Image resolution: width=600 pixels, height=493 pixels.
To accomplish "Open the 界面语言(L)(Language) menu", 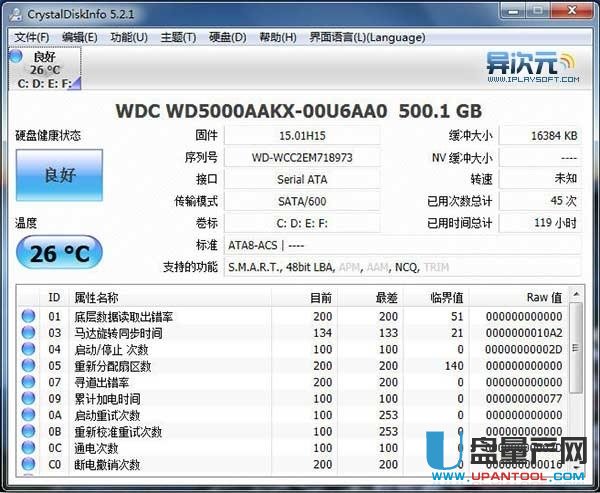I will click(x=353, y=37).
